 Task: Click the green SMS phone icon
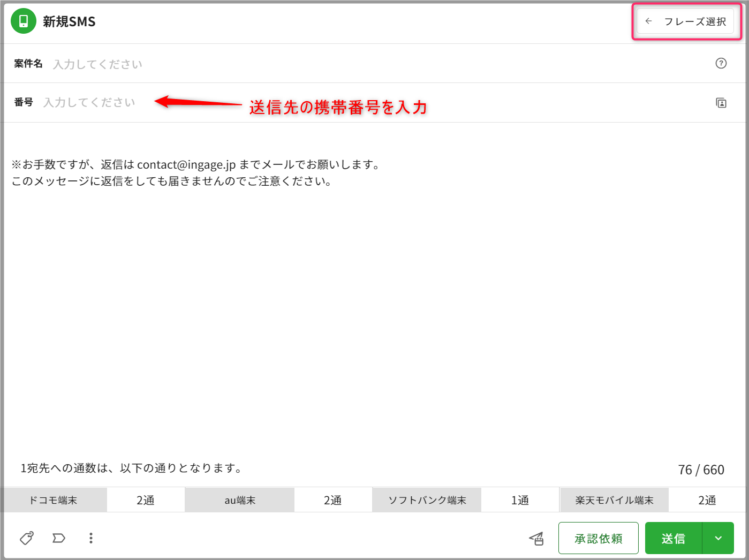[24, 21]
